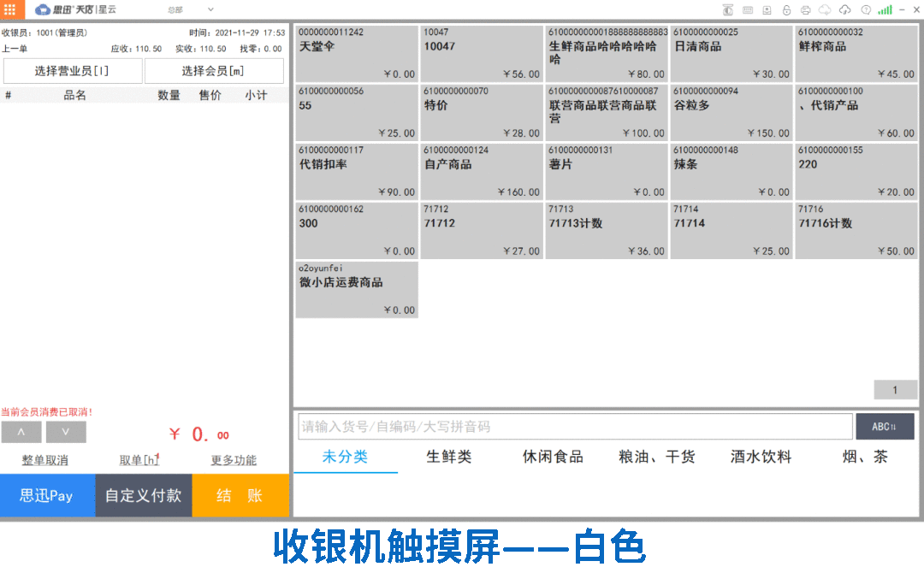The height and width of the screenshot is (567, 924).
Task: Open the on-screen keyboard icon
Action: point(748,10)
